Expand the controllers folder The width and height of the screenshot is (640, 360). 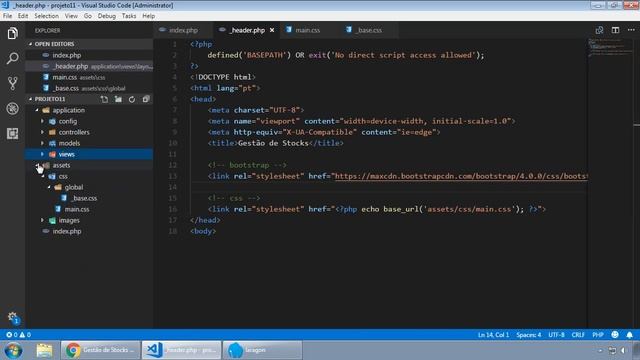pos(42,132)
